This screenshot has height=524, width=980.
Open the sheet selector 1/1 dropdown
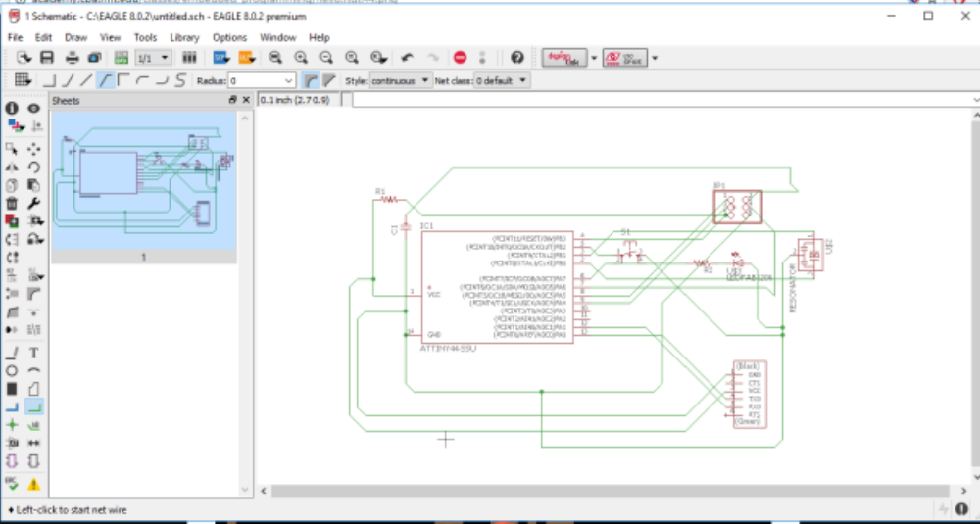[x=153, y=58]
